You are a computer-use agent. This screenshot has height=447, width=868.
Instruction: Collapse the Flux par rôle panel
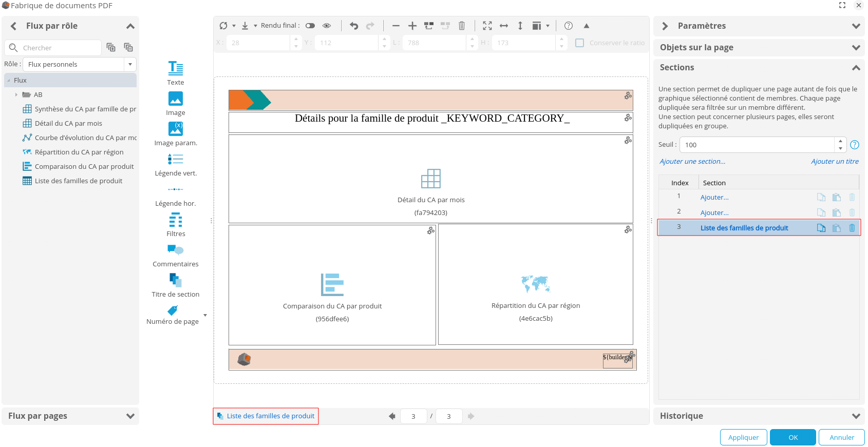tap(130, 26)
